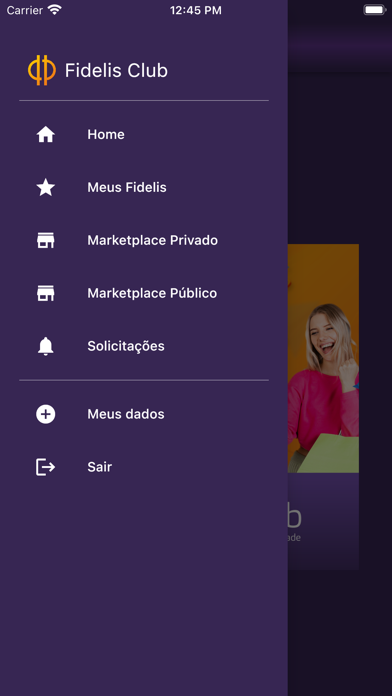Go to Marketplace Público
The image size is (392, 696).
coord(144,293)
